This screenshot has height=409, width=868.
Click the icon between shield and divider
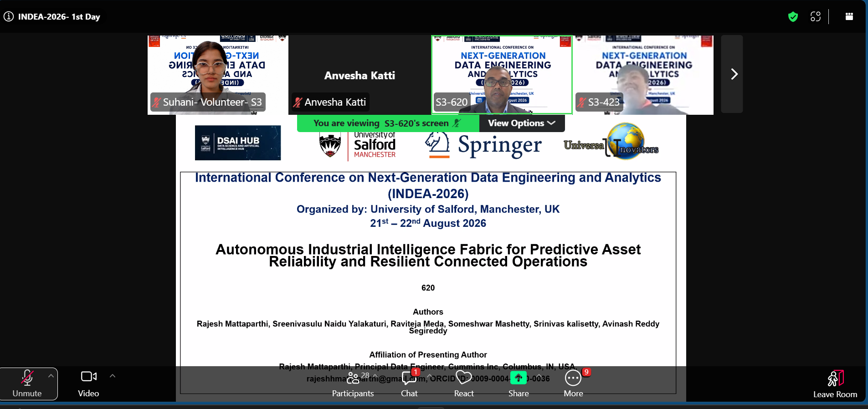point(816,17)
